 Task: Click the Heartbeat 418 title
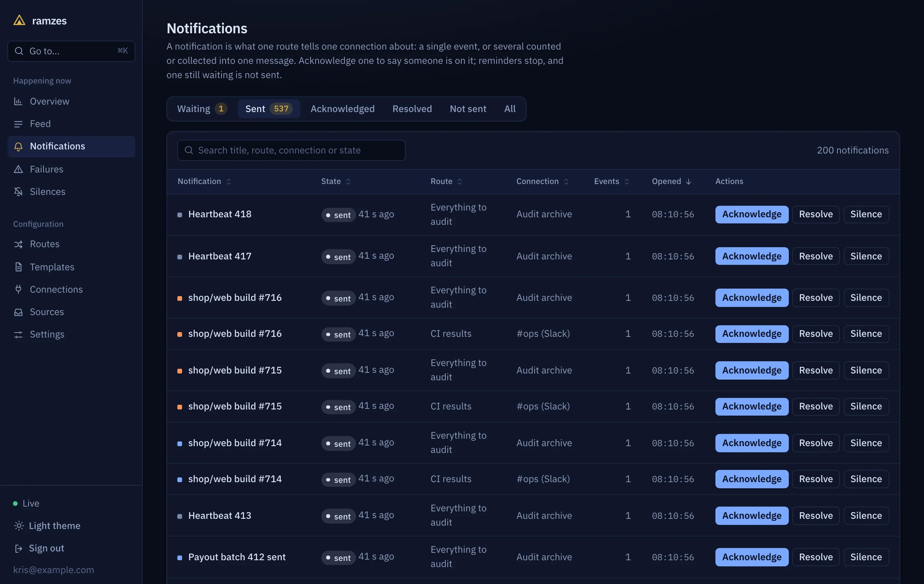tap(219, 214)
